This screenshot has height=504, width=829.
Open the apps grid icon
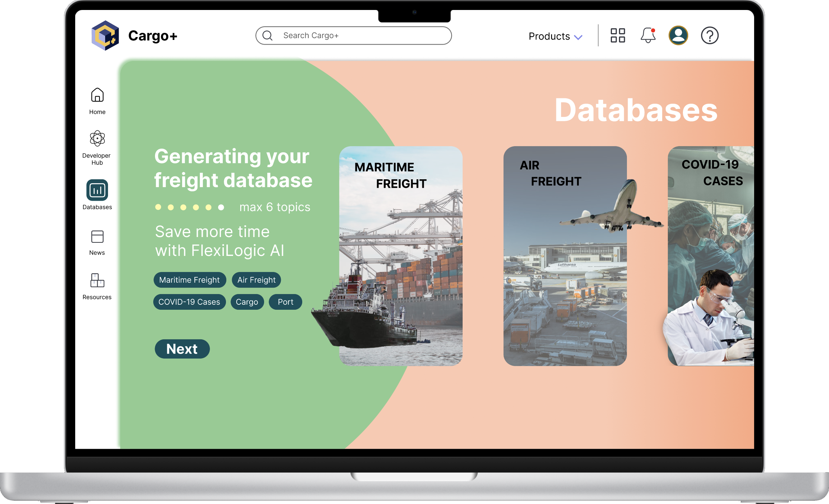pos(618,36)
